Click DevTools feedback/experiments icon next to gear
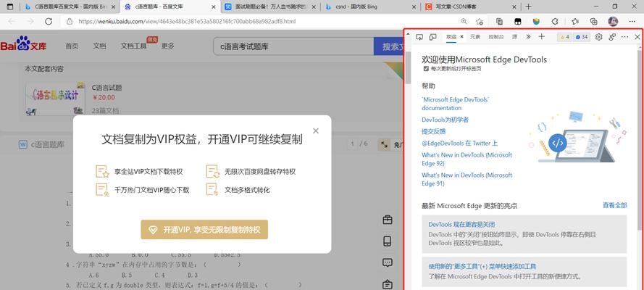Image resolution: width=644 pixels, height=290 pixels. (612, 37)
